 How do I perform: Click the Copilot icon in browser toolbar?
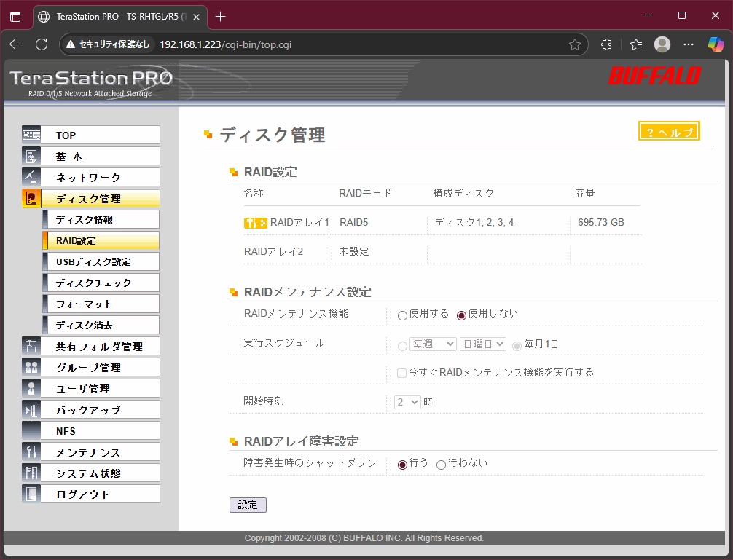coord(716,44)
